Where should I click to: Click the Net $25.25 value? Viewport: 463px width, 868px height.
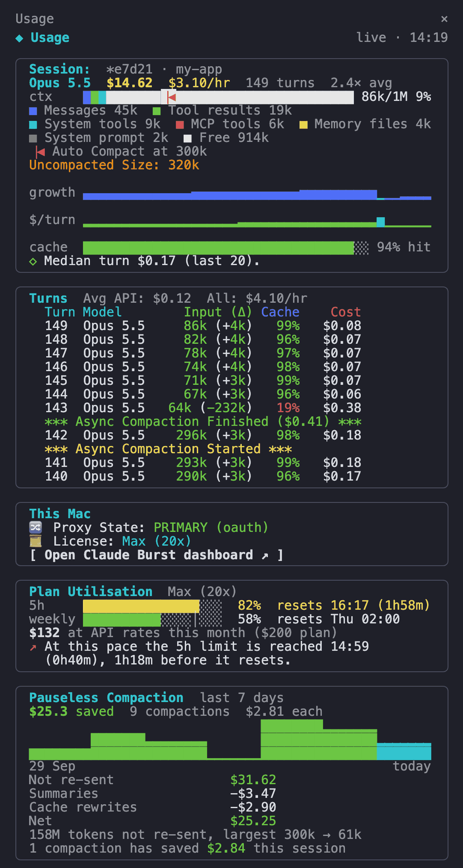[x=253, y=821]
